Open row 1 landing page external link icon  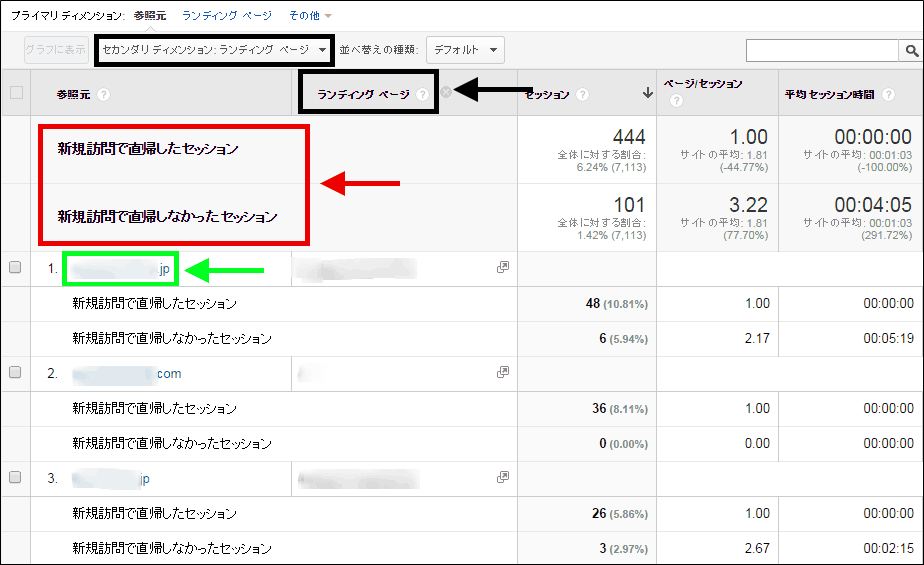click(x=503, y=268)
